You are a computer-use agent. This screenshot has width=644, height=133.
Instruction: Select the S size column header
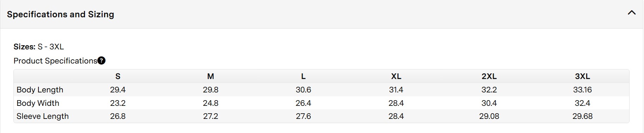pyautogui.click(x=118, y=76)
